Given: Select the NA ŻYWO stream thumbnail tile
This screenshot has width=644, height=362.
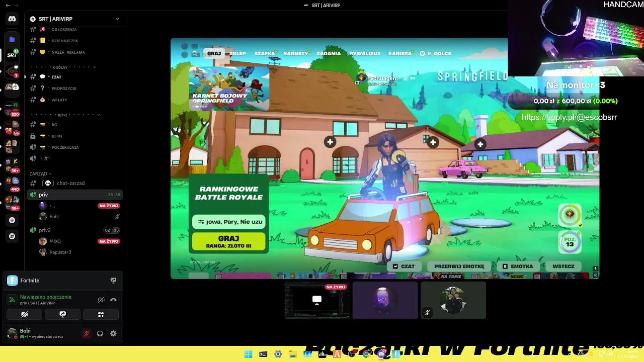Looking at the screenshot, I should coord(317,300).
